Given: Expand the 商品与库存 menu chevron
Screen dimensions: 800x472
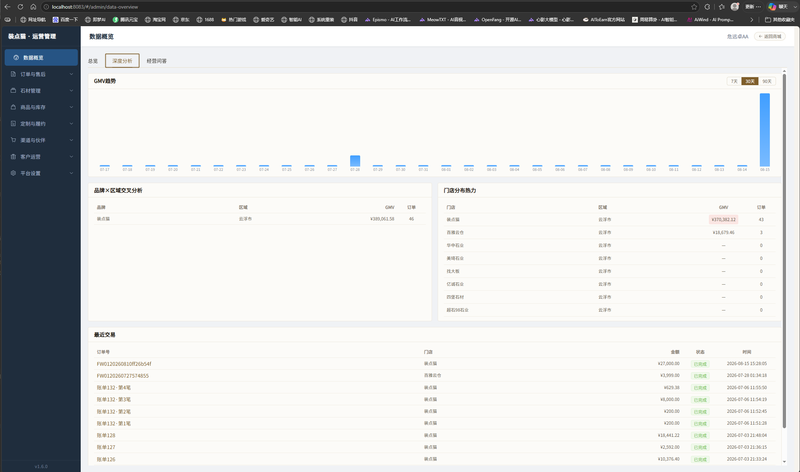Looking at the screenshot, I should tap(71, 107).
